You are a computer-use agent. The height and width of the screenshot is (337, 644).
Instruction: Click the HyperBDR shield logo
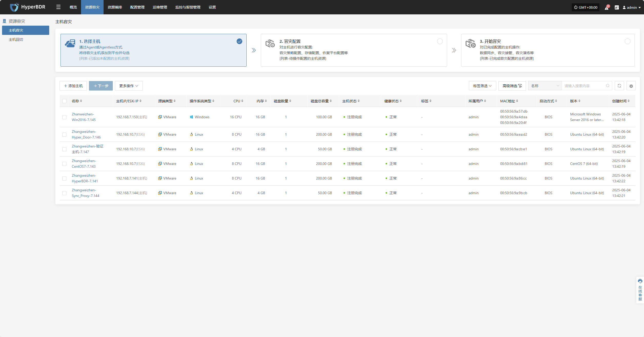(14, 7)
